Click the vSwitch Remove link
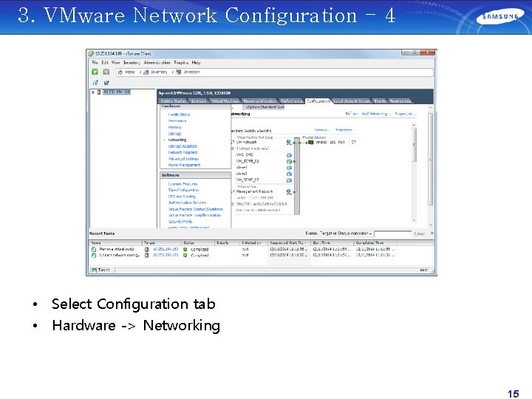The width and height of the screenshot is (532, 399). [x=321, y=130]
